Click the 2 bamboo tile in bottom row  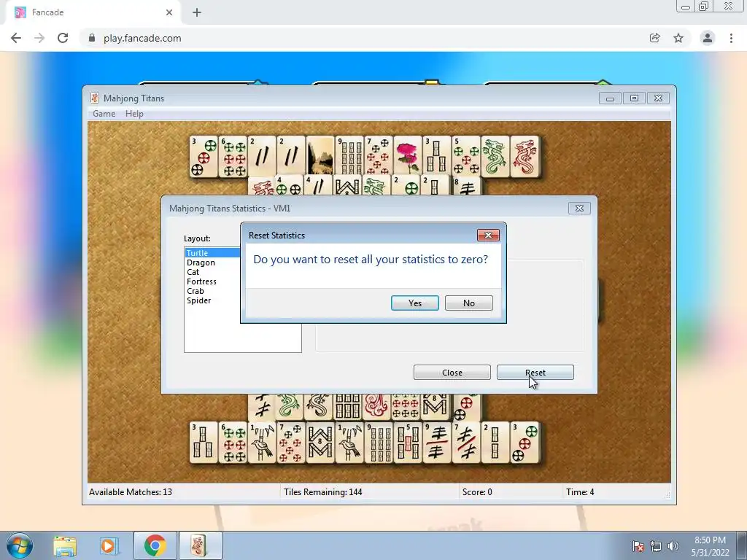(x=495, y=443)
